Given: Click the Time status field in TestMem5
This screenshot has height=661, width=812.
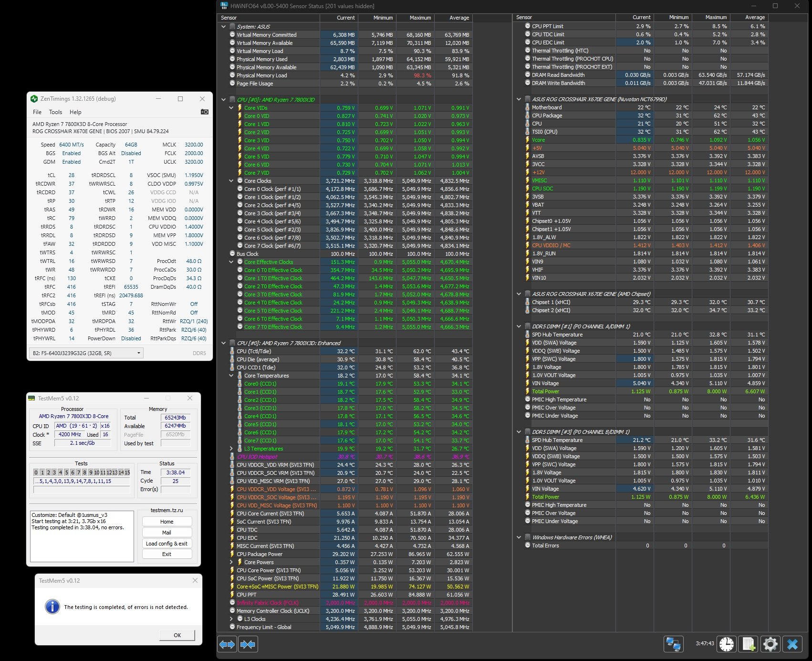Looking at the screenshot, I should (176, 472).
